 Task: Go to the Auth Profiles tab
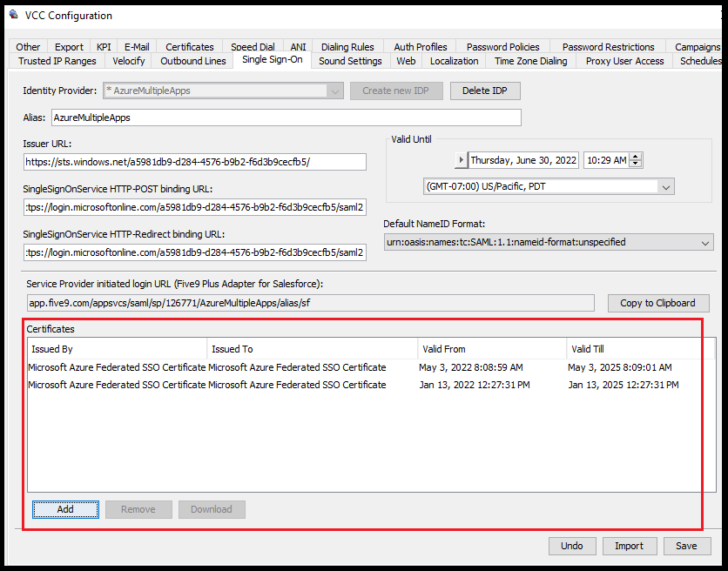(421, 47)
